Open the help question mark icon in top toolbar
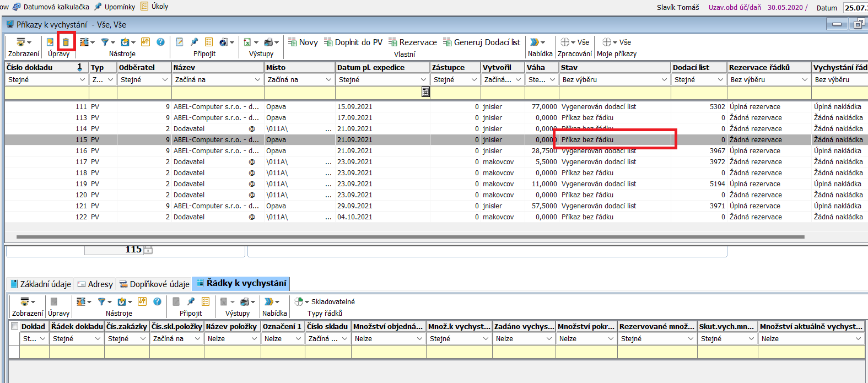The image size is (868, 383). (160, 42)
